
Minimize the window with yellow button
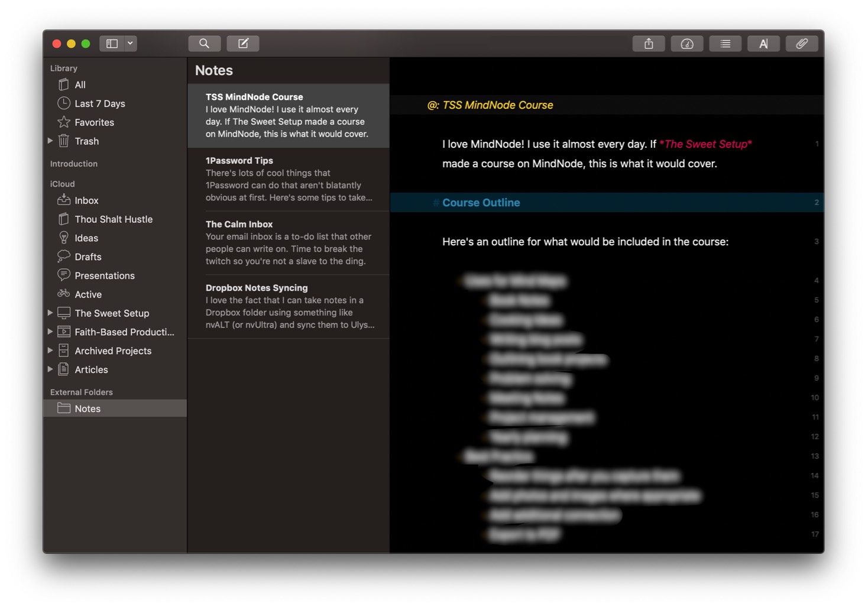pos(71,43)
